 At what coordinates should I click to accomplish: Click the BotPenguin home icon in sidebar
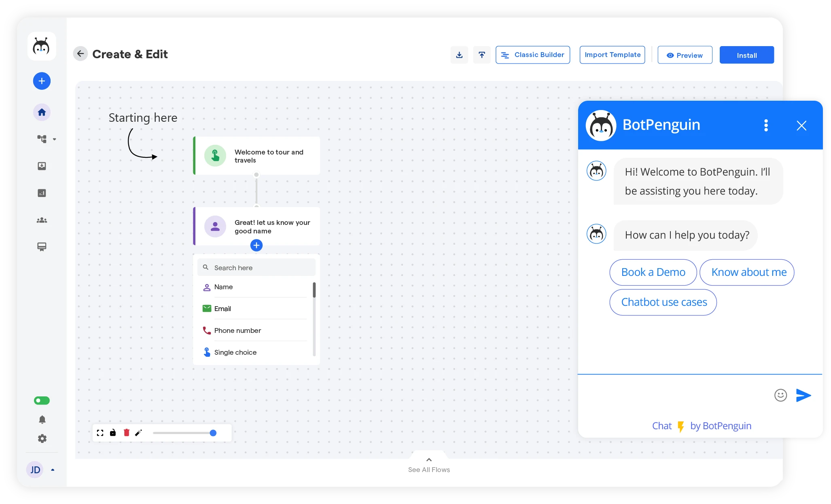pyautogui.click(x=41, y=112)
